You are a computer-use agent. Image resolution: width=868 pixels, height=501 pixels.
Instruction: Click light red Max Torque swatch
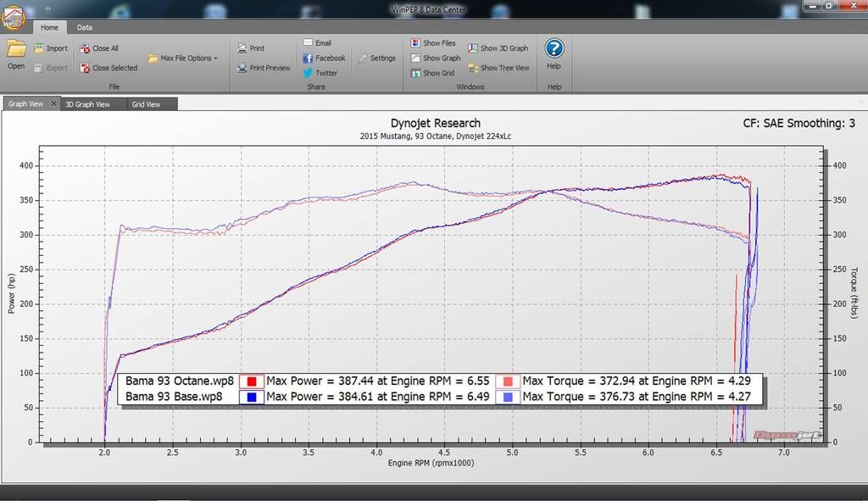(x=508, y=381)
